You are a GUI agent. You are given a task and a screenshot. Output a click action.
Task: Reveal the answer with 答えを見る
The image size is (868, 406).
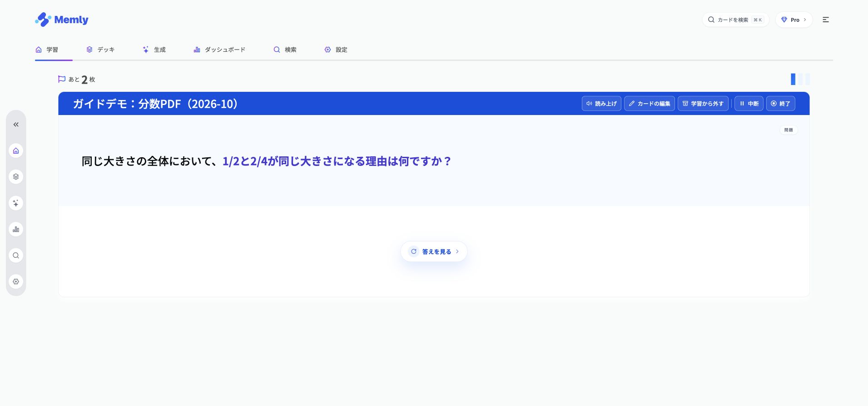434,251
